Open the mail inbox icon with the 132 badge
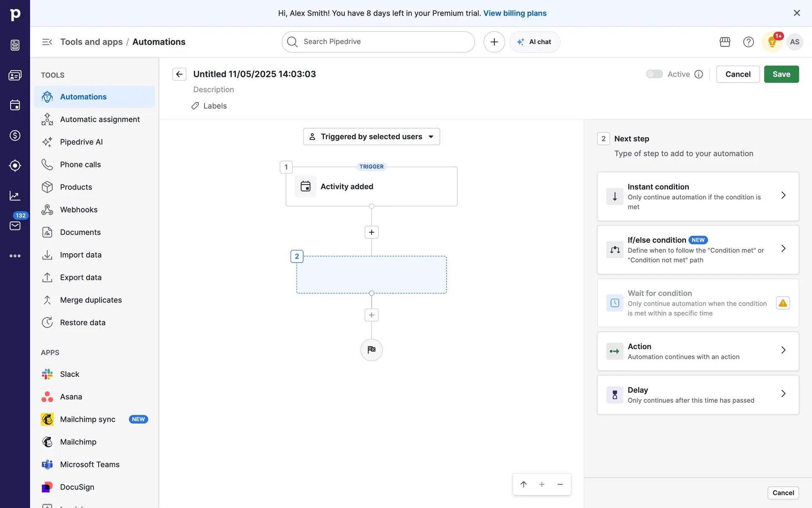Viewport: 812px width, 508px height. tap(15, 226)
